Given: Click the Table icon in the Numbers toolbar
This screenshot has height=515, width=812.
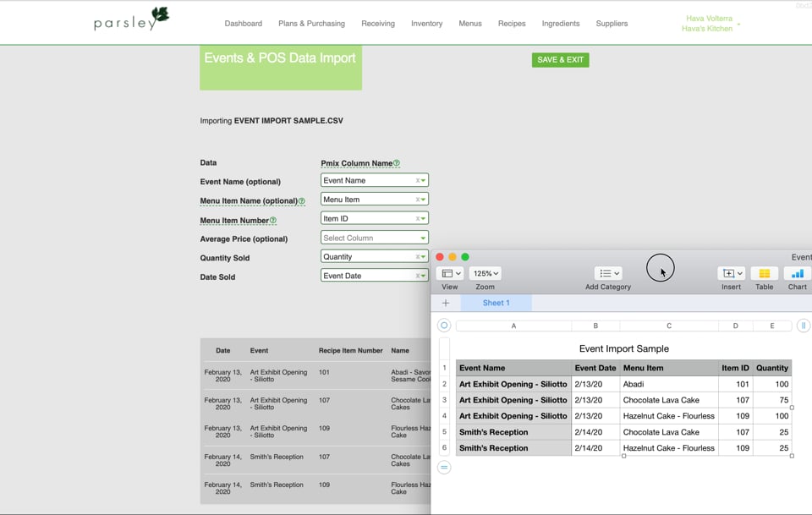Looking at the screenshot, I should point(764,272).
